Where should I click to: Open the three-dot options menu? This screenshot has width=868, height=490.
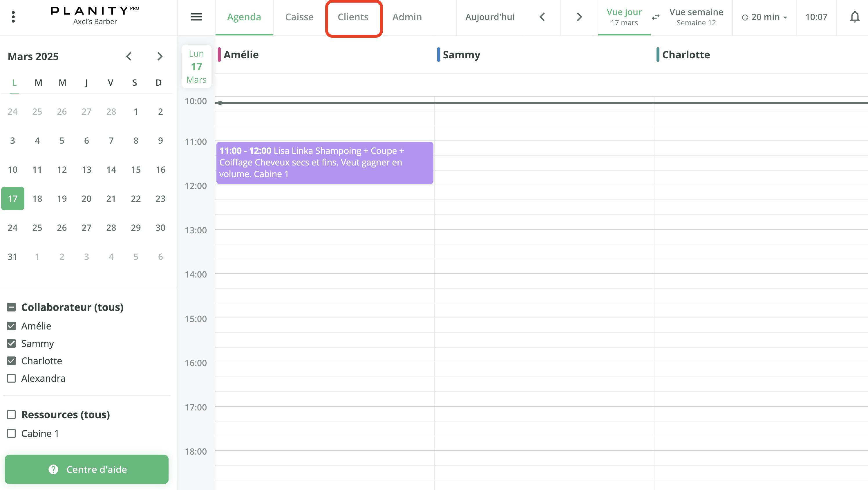13,17
